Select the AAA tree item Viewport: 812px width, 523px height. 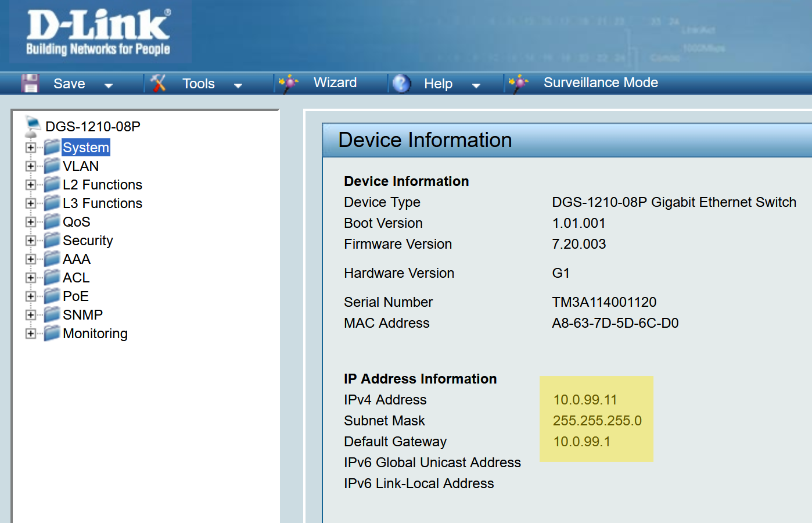tap(77, 259)
